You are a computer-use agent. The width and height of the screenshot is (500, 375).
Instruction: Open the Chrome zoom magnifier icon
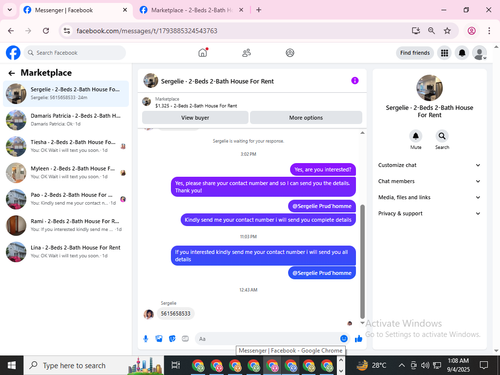pos(431,31)
